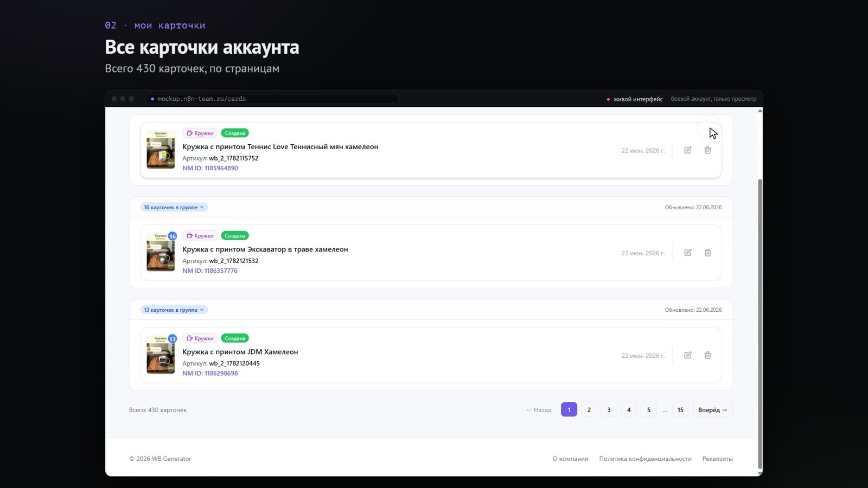Go to page 3

tap(609, 409)
